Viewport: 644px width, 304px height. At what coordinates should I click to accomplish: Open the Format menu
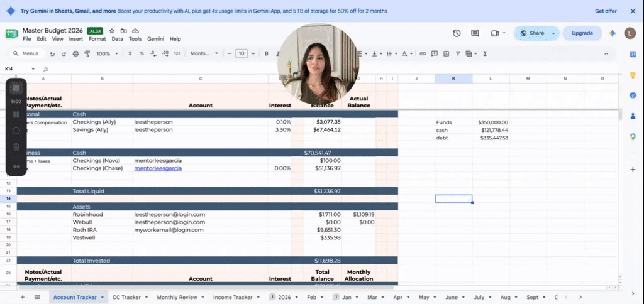pyautogui.click(x=97, y=39)
